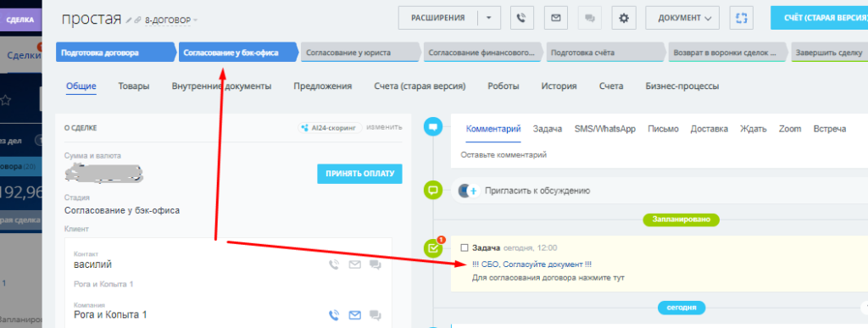
Task: Switch to the Общие tab
Action: tap(81, 86)
